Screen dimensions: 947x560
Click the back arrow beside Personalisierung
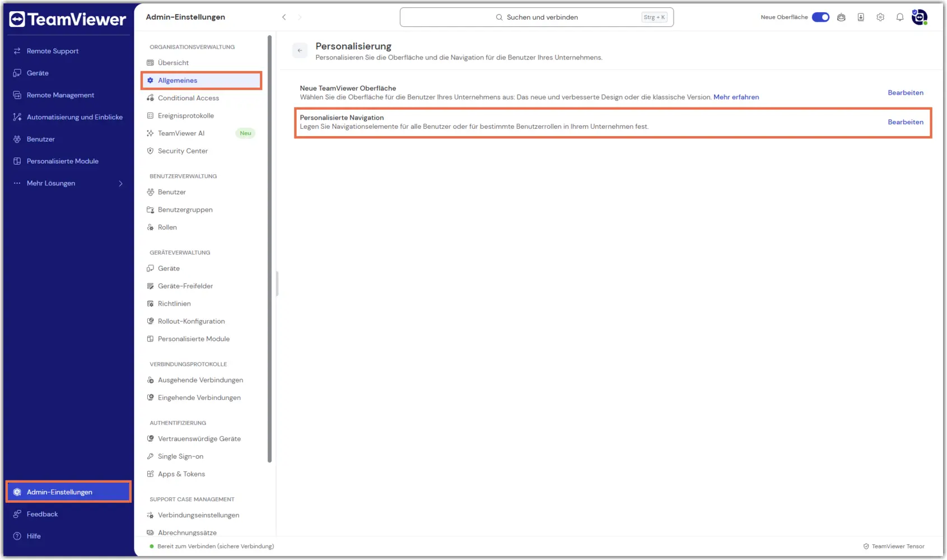(x=300, y=50)
